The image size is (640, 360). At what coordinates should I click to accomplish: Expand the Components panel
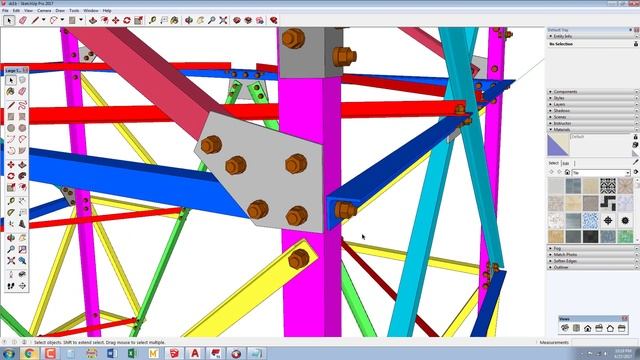point(592,92)
